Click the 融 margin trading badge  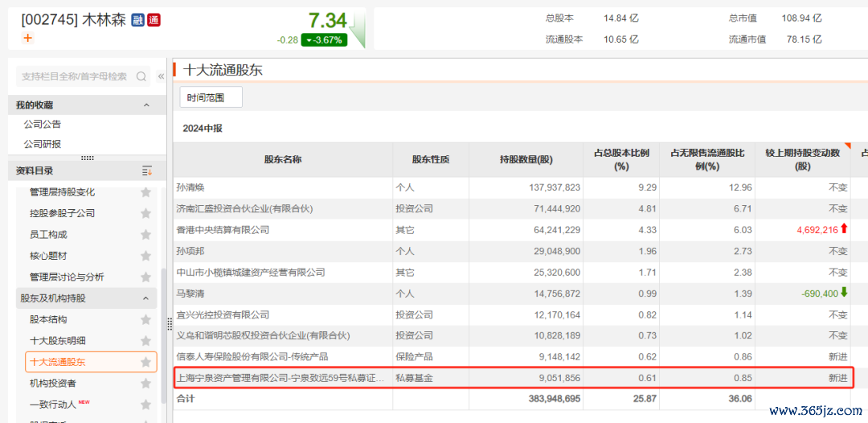137,21
